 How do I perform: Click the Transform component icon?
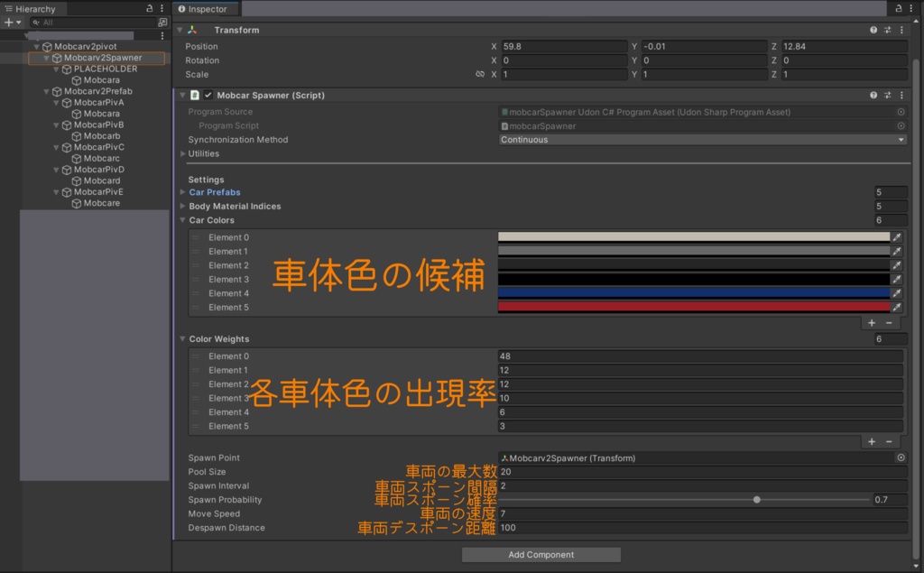[x=191, y=29]
